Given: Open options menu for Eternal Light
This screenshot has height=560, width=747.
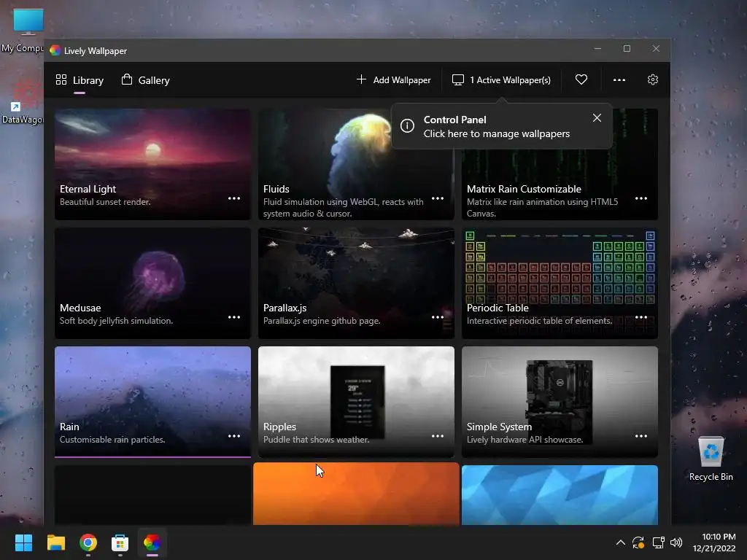Looking at the screenshot, I should coord(234,198).
